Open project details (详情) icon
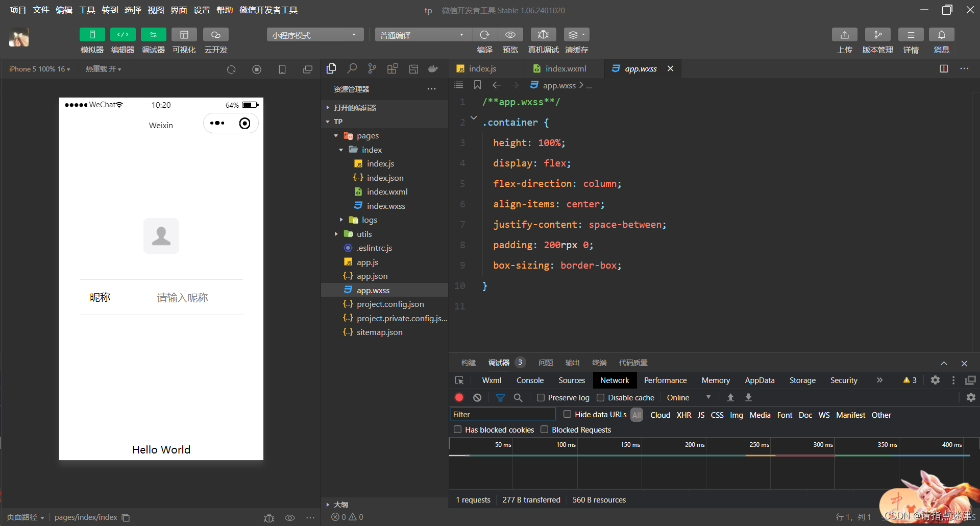Screen dimensions: 980x526 coord(911,35)
